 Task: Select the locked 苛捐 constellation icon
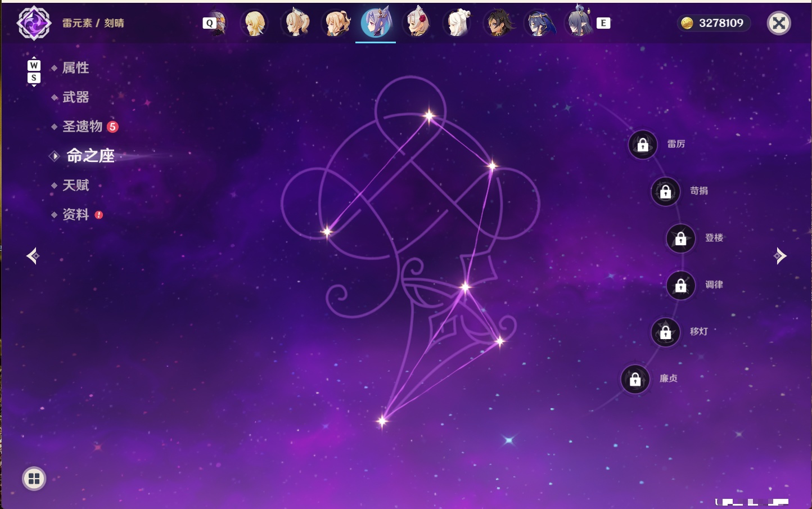[x=666, y=191]
